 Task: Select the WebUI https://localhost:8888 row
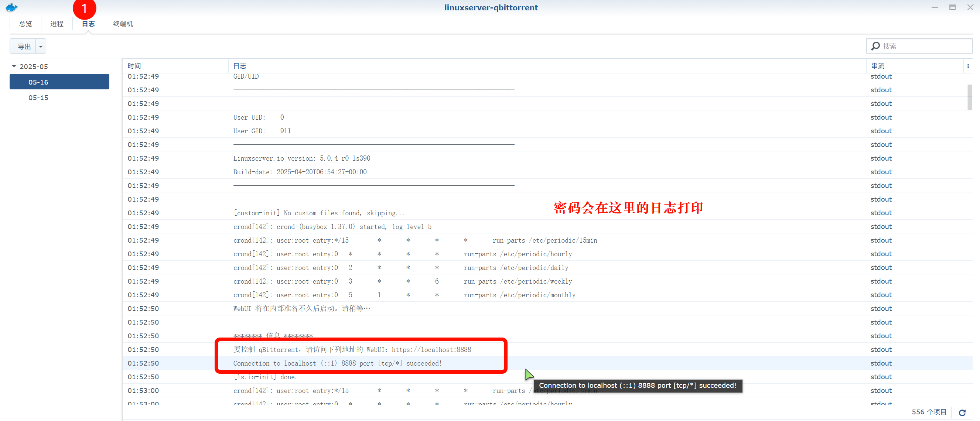547,349
